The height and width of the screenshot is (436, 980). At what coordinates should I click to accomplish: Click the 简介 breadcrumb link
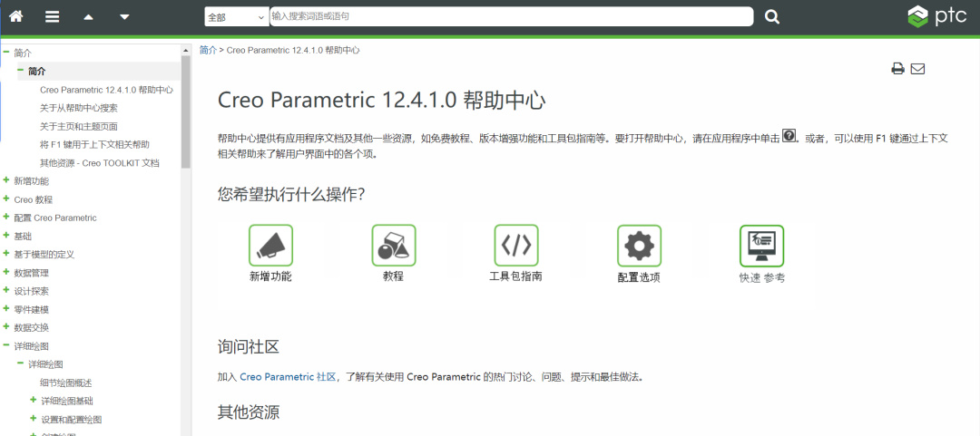coord(208,50)
